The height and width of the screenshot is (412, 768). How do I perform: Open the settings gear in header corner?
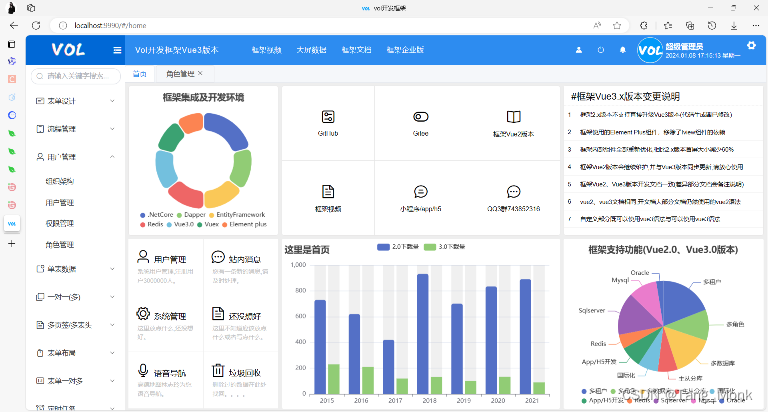(751, 45)
